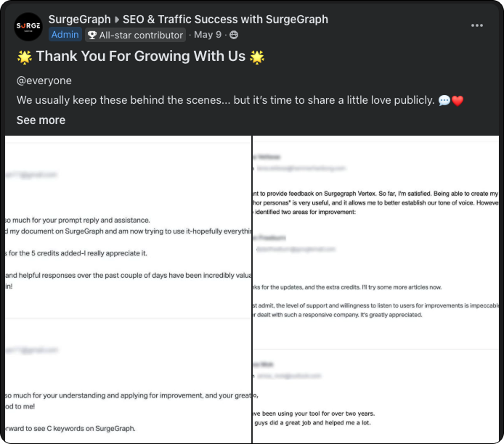Click the red heart emoji in post
The image size is (504, 444).
coord(458,101)
